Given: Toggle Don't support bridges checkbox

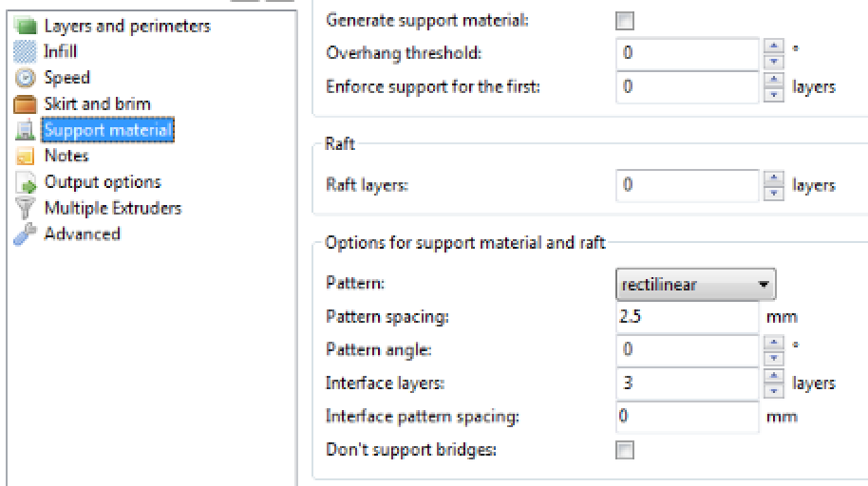Looking at the screenshot, I should click(x=625, y=450).
